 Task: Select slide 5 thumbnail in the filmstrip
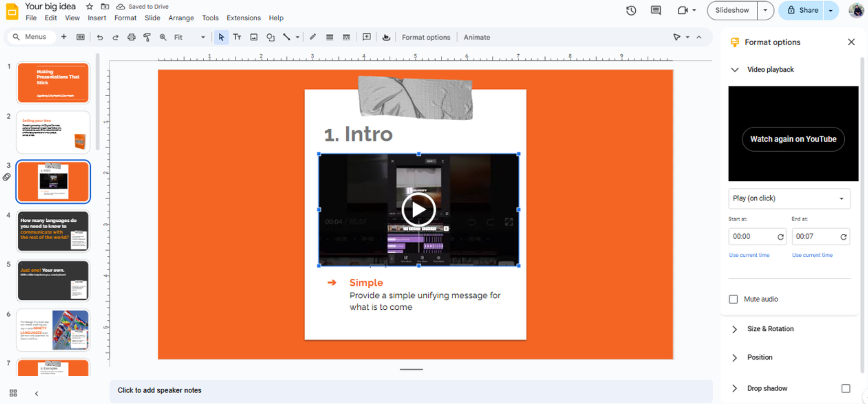pyautogui.click(x=53, y=280)
